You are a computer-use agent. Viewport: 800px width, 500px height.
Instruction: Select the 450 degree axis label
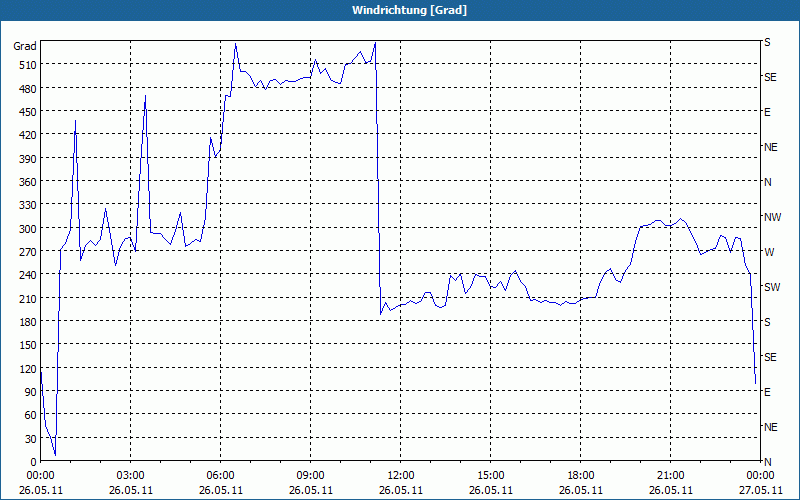click(28, 112)
